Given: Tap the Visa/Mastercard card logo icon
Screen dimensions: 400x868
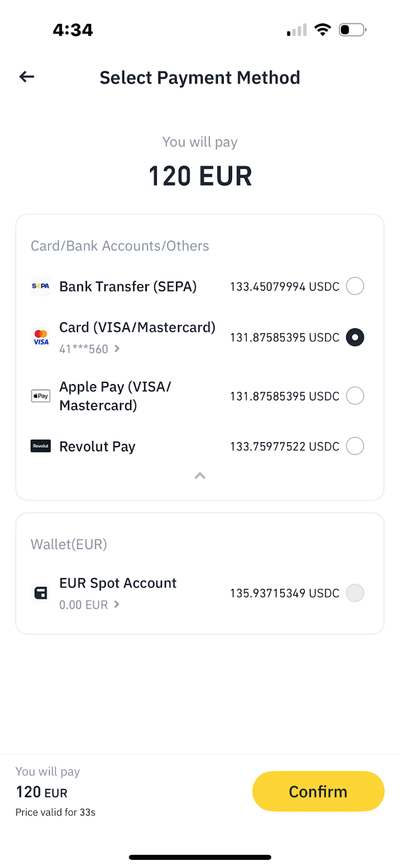Looking at the screenshot, I should click(x=41, y=337).
